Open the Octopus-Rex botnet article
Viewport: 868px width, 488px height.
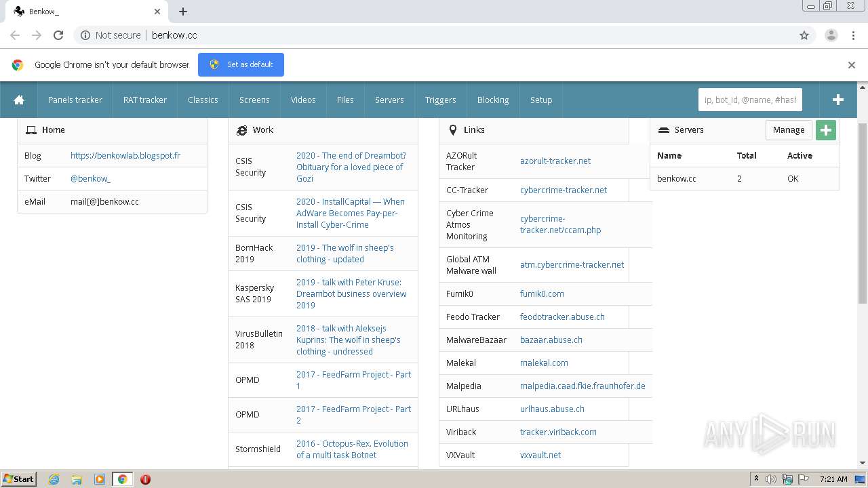[x=352, y=449]
